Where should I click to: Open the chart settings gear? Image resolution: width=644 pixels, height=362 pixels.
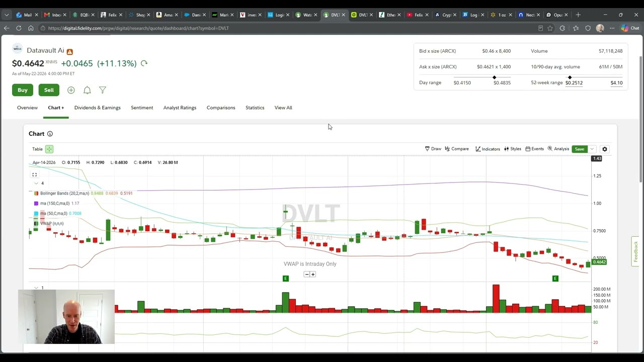coord(605,149)
